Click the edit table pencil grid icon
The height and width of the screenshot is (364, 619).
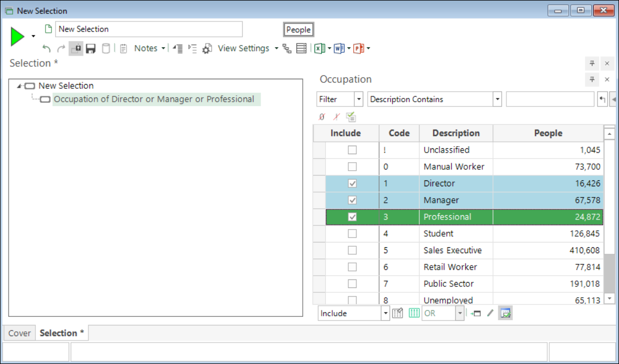398,314
